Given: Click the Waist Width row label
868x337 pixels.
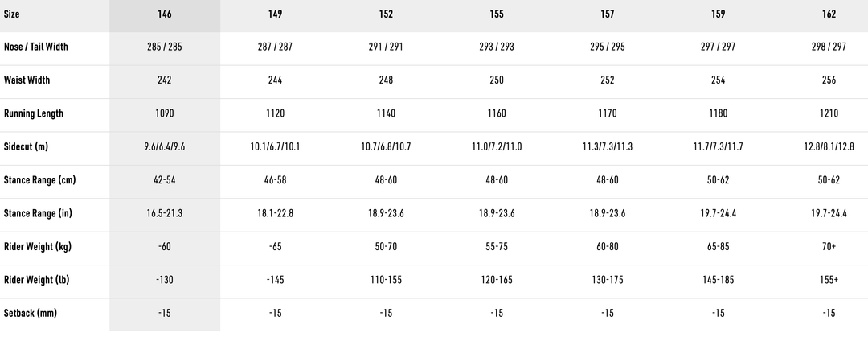Looking at the screenshot, I should pos(27,80).
